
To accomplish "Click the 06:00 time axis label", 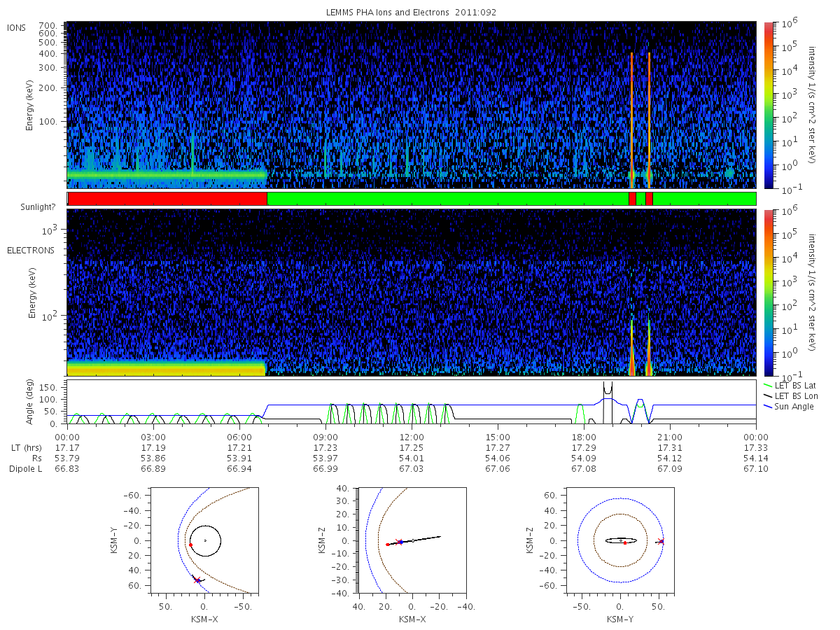I will tap(239, 436).
